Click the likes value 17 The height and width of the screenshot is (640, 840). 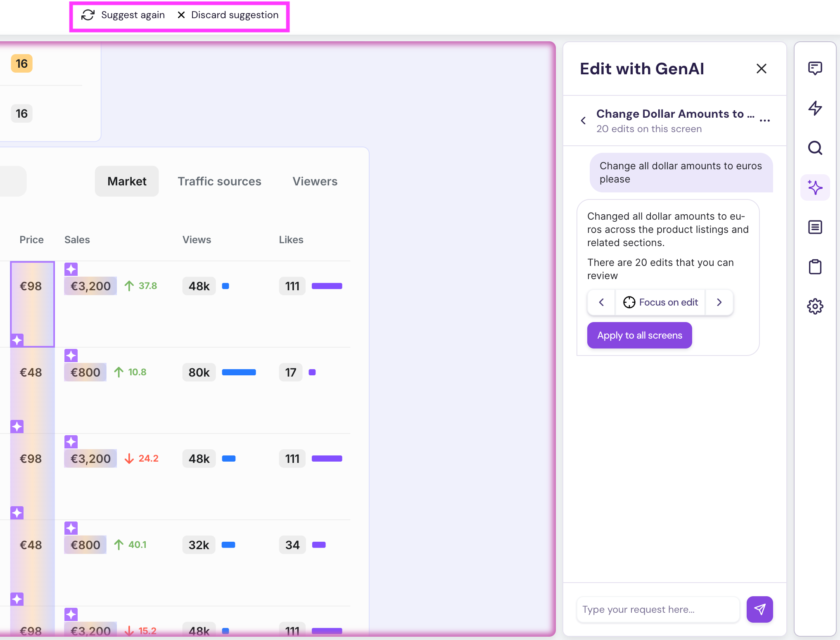point(291,372)
